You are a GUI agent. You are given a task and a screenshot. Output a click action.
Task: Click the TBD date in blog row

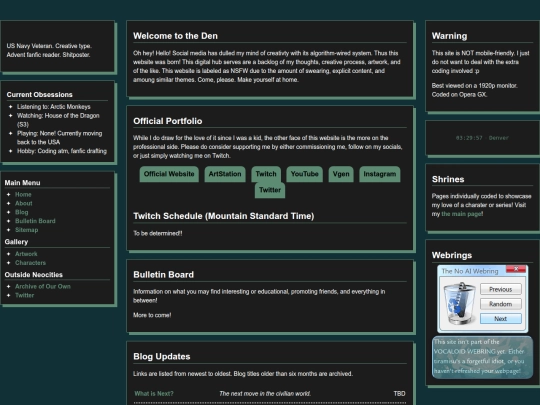[x=399, y=394]
